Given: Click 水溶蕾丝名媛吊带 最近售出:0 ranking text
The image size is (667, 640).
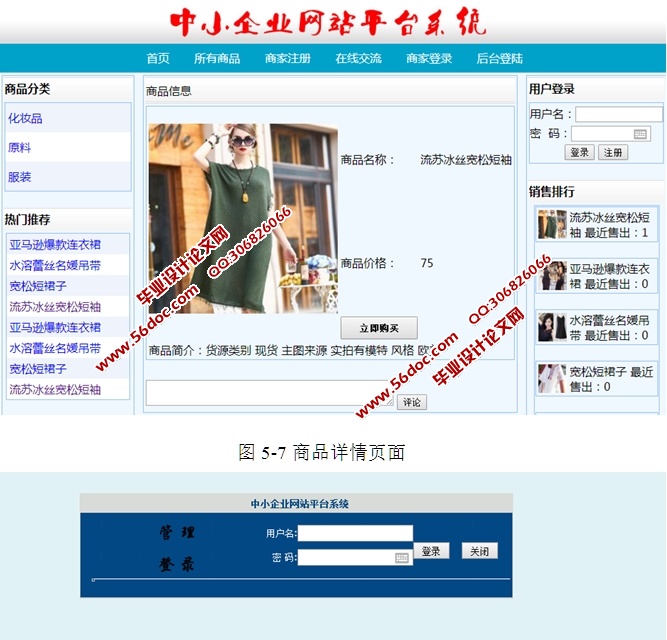Looking at the screenshot, I should coord(610,328).
